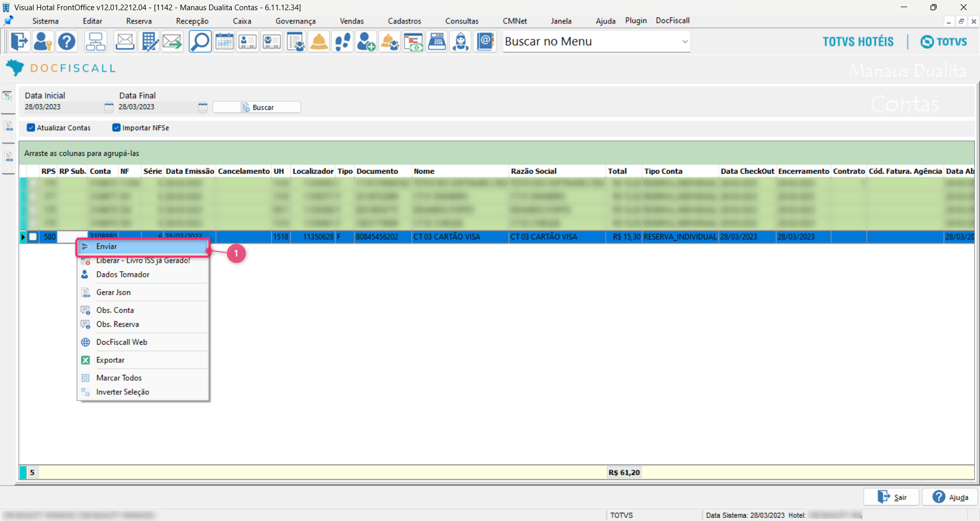This screenshot has height=521, width=980.
Task: Click the footprints toolbar icon
Action: tap(342, 41)
